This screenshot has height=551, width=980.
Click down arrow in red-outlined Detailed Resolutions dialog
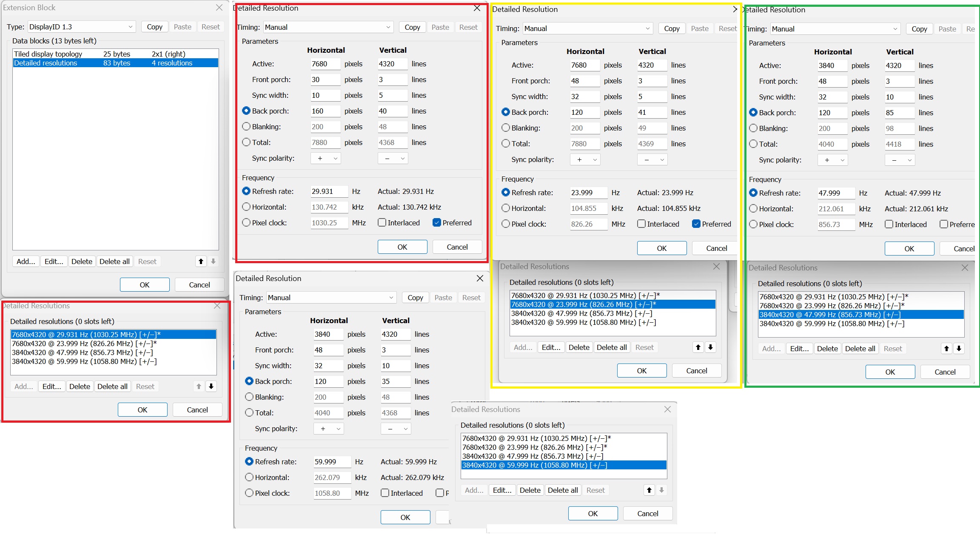211,386
